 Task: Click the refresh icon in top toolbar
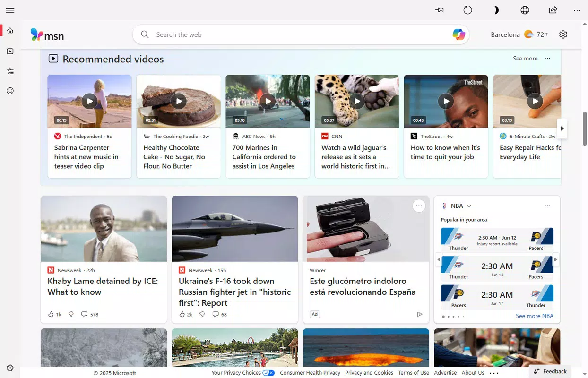(x=467, y=10)
